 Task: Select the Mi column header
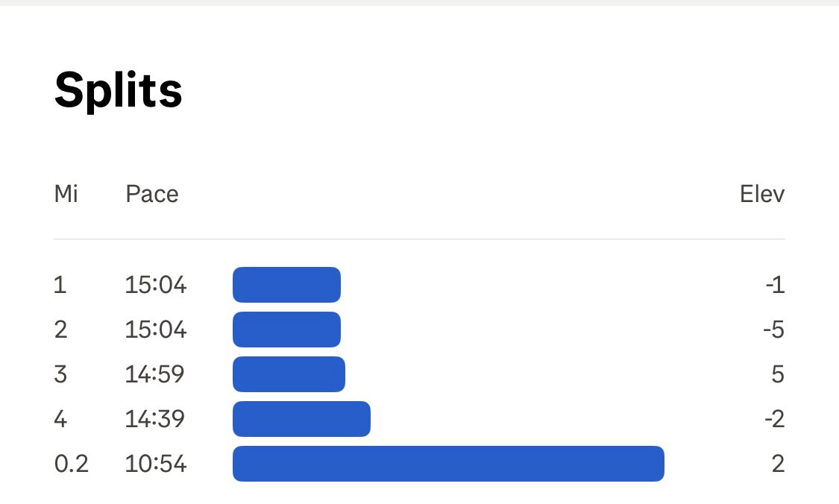(x=66, y=195)
